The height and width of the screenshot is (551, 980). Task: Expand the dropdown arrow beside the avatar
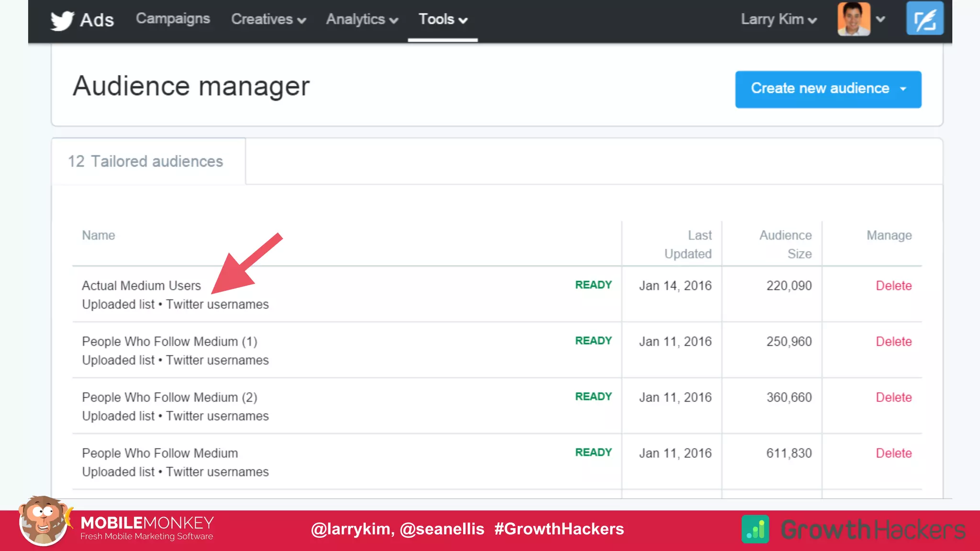click(x=880, y=20)
